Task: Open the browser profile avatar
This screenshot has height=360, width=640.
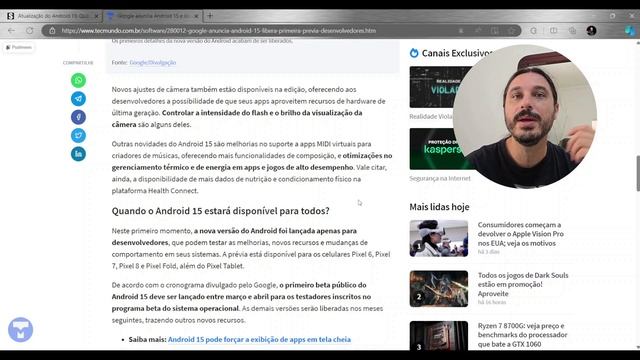Action: coord(591,31)
